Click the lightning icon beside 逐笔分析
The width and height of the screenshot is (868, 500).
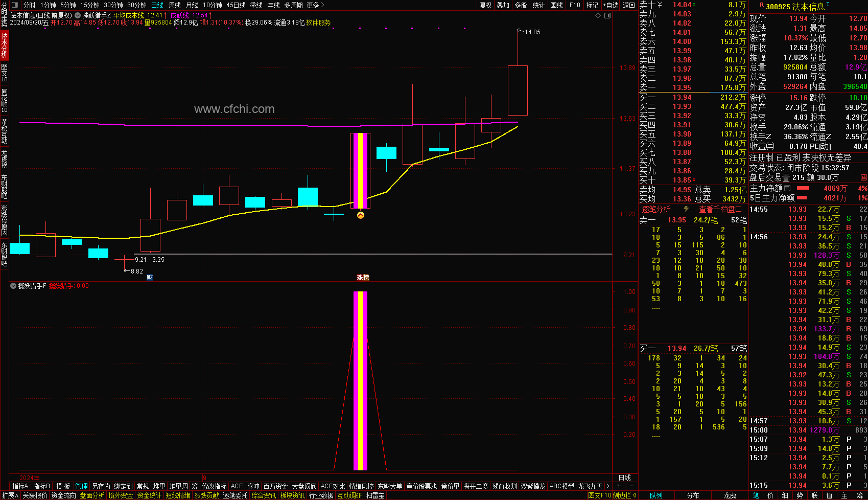pyautogui.click(x=686, y=209)
